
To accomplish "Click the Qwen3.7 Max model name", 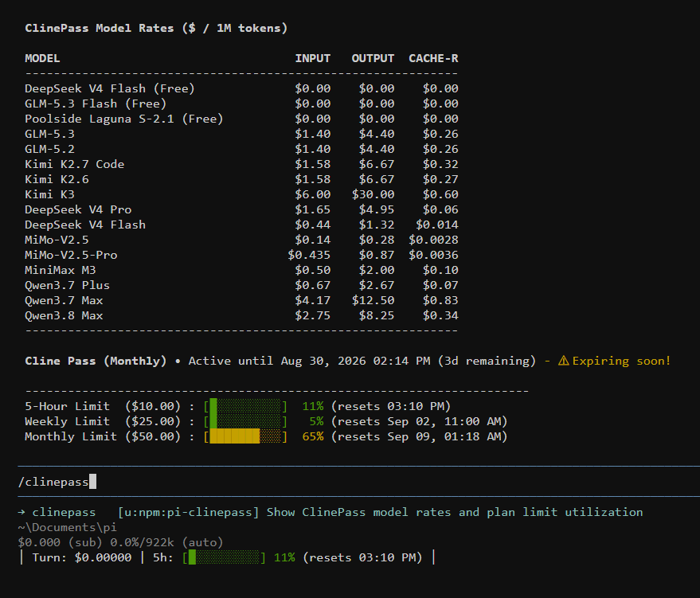I will coord(64,301).
